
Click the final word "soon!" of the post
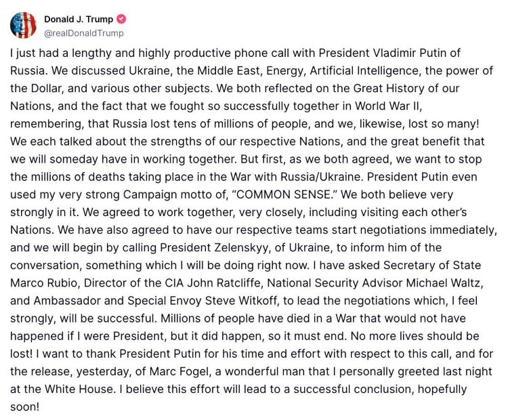[x=24, y=406]
